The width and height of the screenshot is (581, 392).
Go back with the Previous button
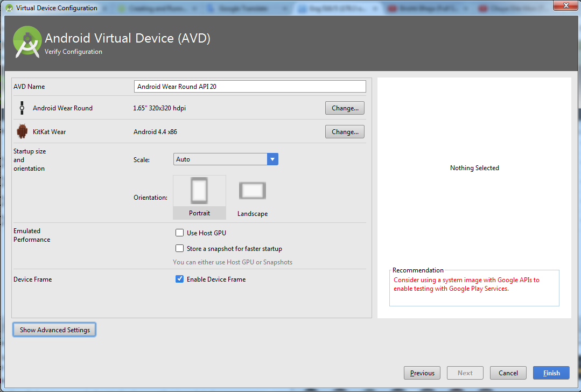422,373
